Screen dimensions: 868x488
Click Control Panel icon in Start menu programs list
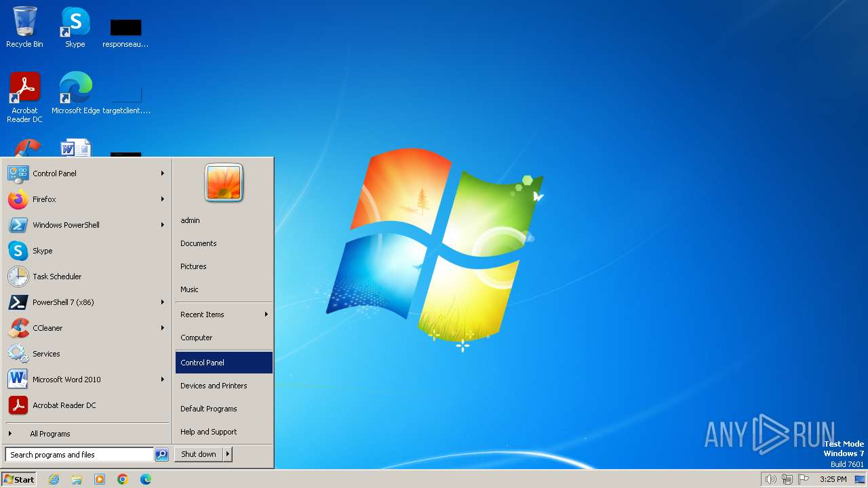tap(18, 174)
